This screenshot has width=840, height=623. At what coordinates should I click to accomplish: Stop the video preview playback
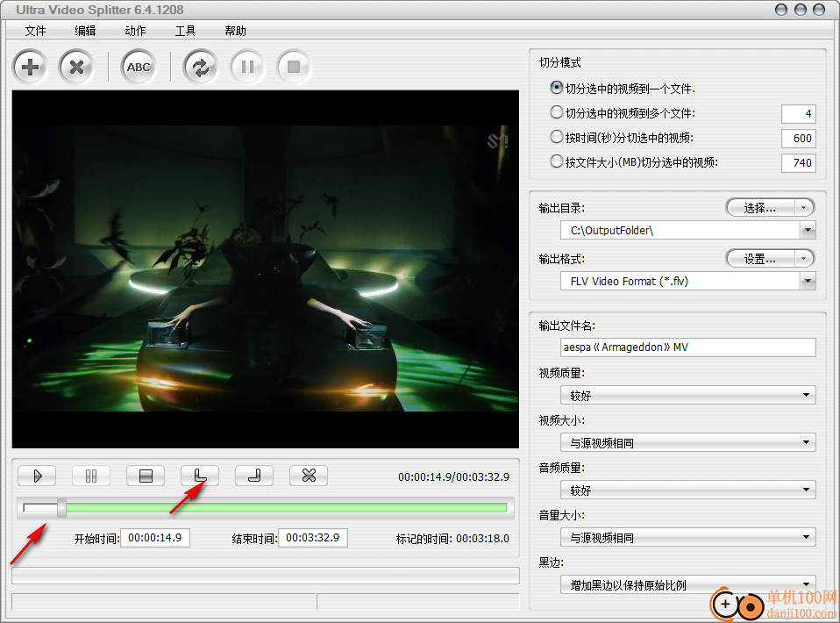pos(146,476)
